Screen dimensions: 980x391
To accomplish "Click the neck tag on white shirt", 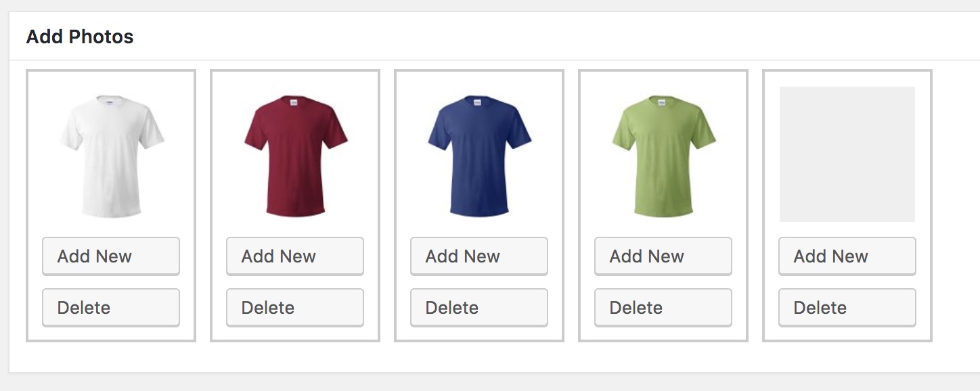I will (x=110, y=101).
